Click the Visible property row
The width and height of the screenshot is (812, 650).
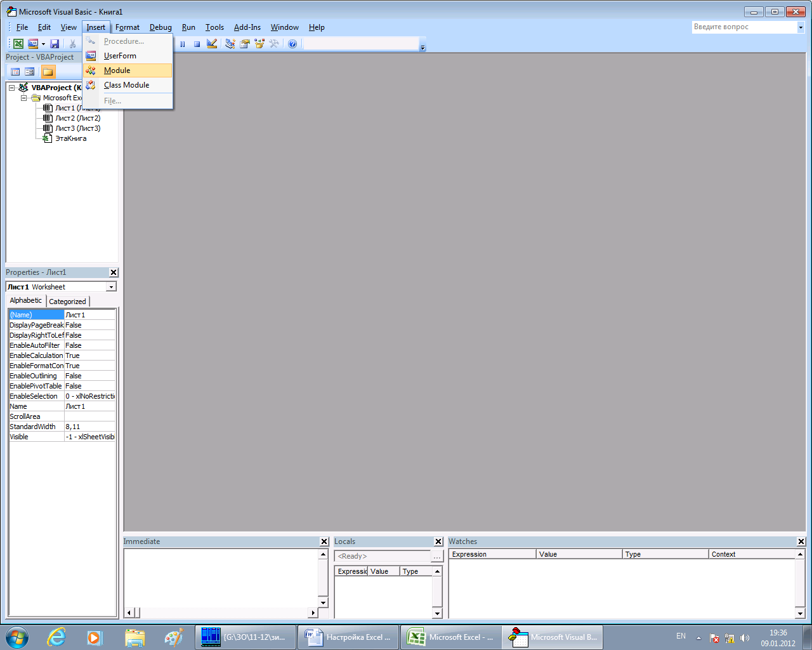tap(62, 437)
